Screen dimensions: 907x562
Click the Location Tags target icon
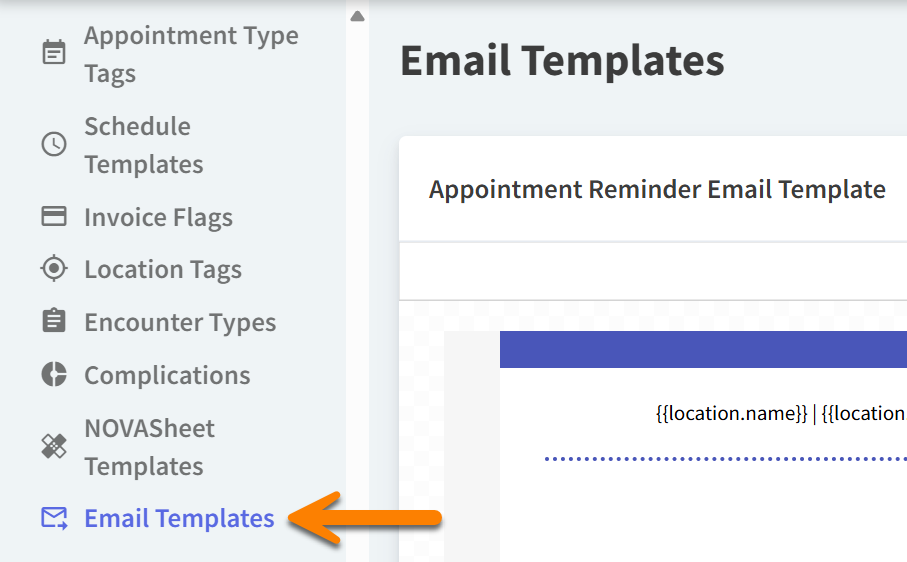coord(53,269)
